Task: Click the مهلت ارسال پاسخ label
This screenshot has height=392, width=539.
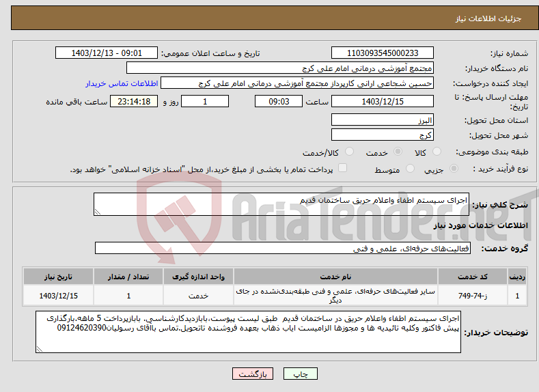Action: [x=492, y=102]
